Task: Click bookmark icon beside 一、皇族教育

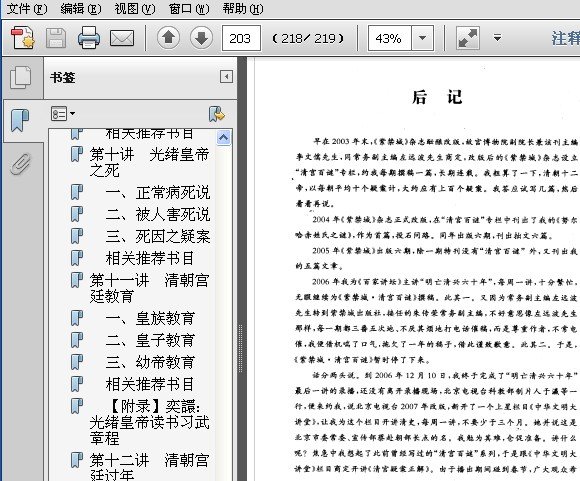Action: [77, 318]
